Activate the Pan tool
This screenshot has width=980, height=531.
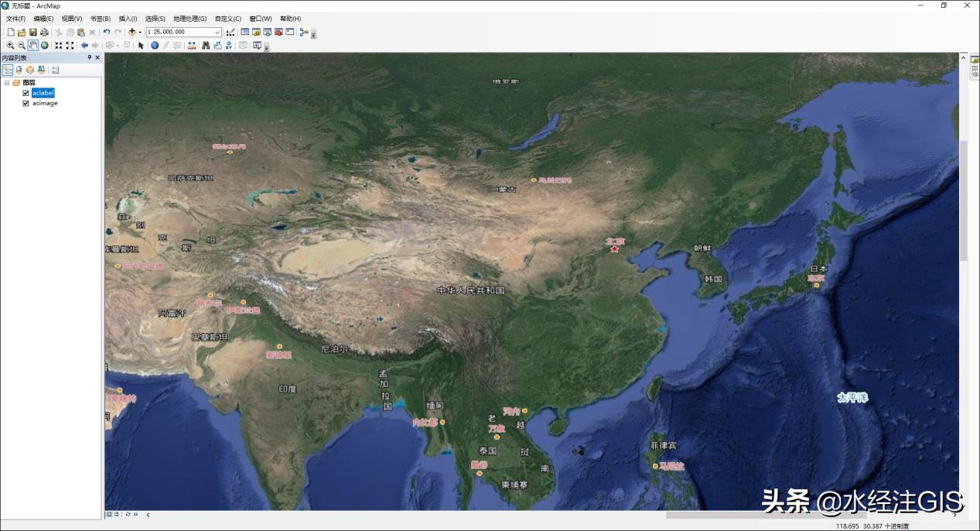(x=32, y=45)
